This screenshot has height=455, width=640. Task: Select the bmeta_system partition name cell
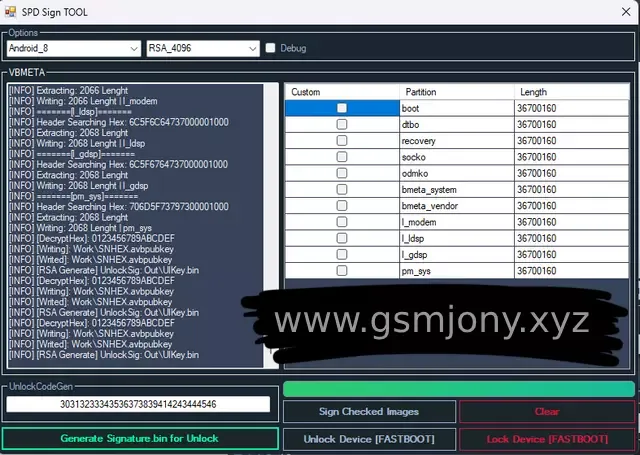pos(457,189)
